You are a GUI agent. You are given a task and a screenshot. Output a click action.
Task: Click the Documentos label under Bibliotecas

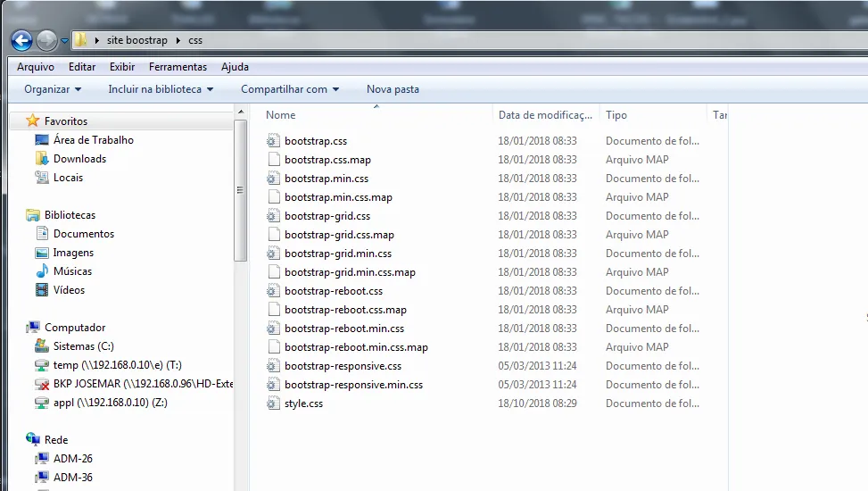84,234
